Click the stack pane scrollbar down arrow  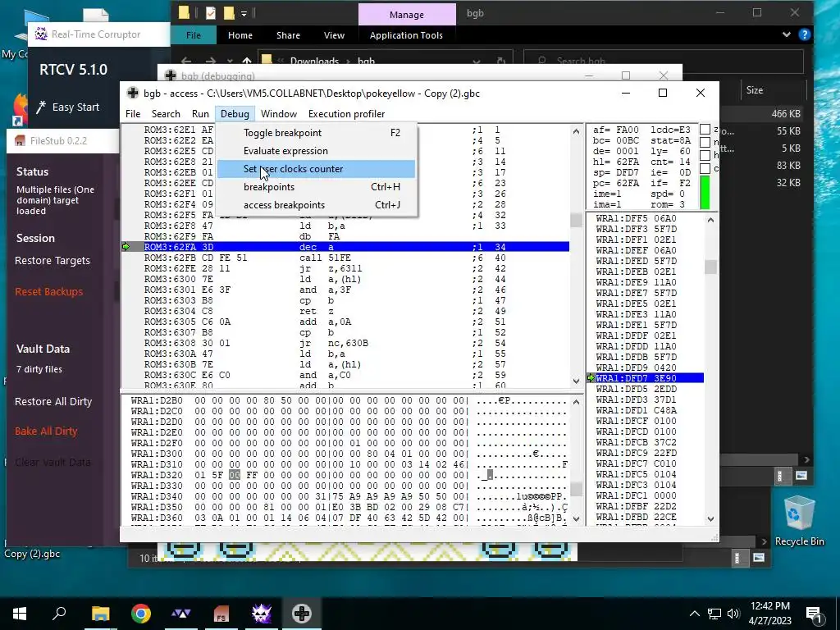710,518
